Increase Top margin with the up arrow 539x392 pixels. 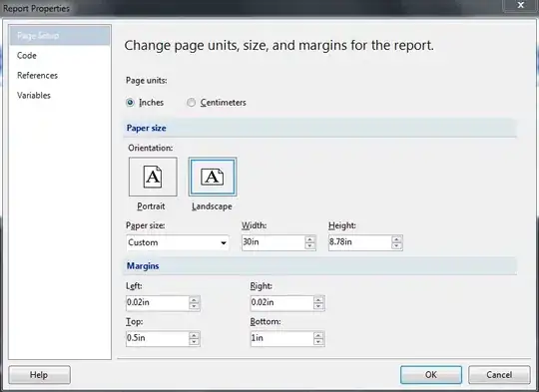tap(195, 335)
